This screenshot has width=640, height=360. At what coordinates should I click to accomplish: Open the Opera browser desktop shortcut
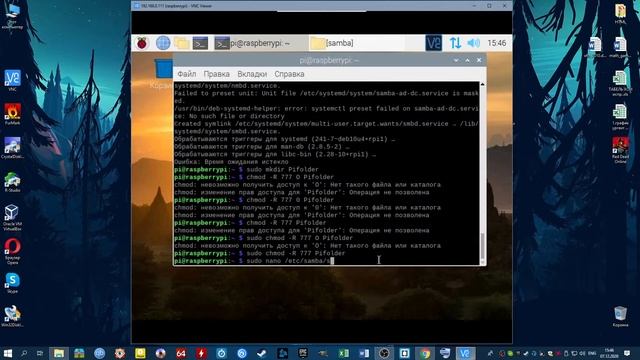click(x=12, y=251)
